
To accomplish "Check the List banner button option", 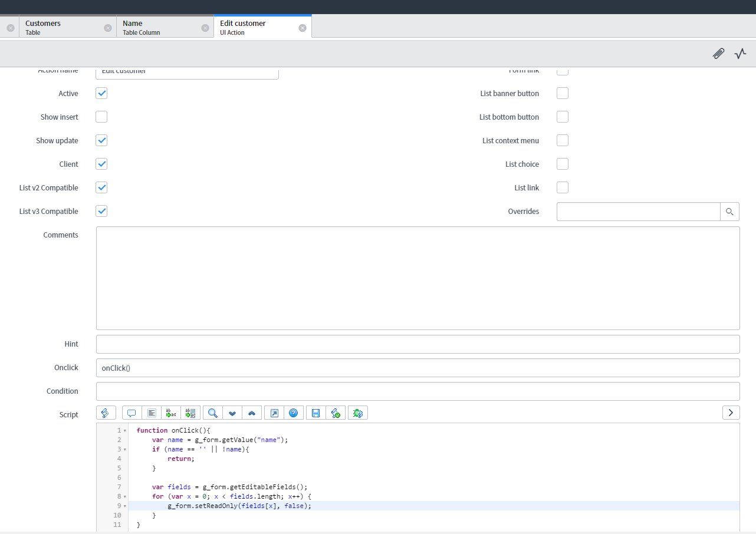I will (563, 93).
